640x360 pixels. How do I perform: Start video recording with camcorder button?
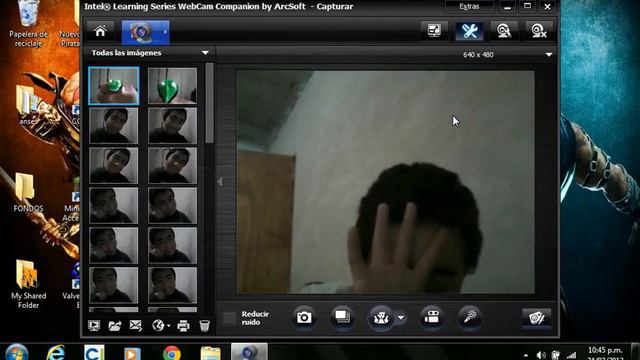click(431, 317)
